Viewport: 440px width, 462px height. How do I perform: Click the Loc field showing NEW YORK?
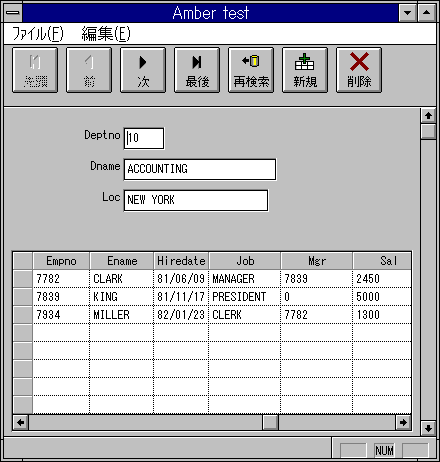[x=196, y=200]
